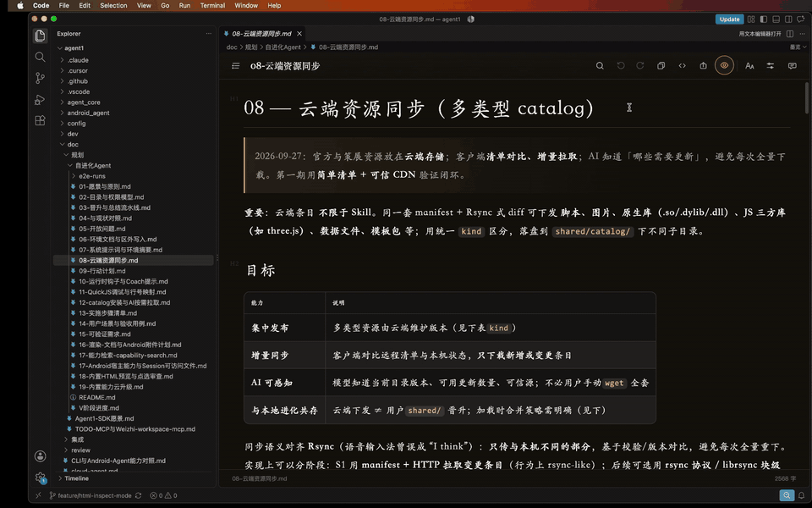The image size is (812, 508).
Task: Click the copy icon in markdown toolbar
Action: point(661,66)
